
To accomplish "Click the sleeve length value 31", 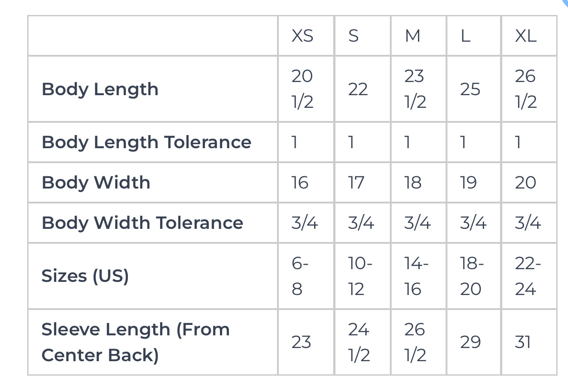I will coord(523,342).
